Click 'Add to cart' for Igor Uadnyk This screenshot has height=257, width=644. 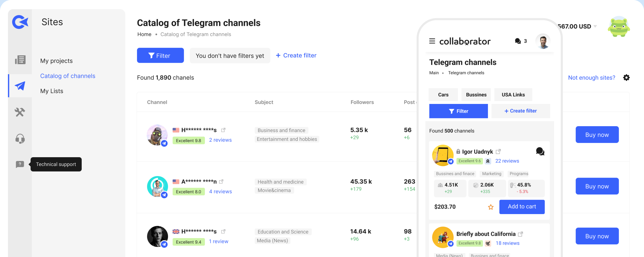point(522,207)
